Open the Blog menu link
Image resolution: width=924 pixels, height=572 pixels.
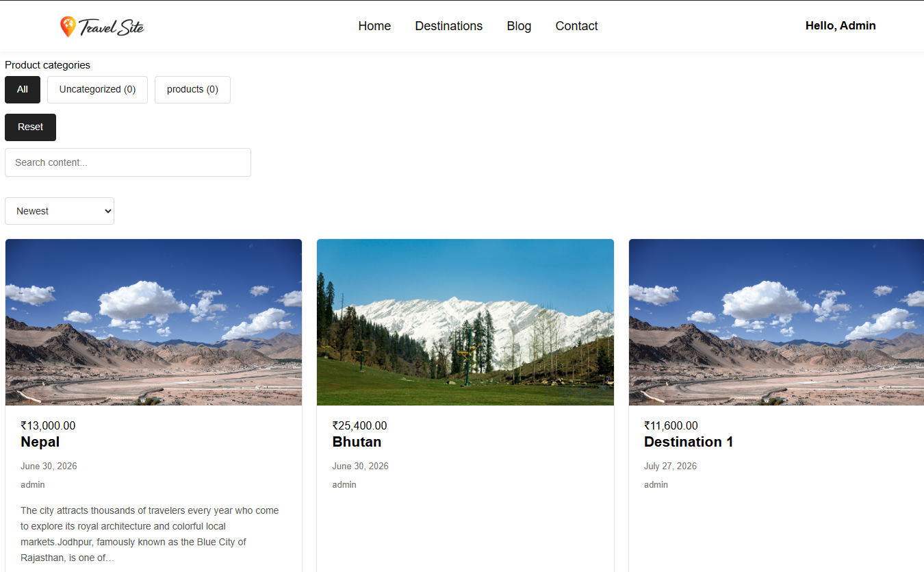519,26
